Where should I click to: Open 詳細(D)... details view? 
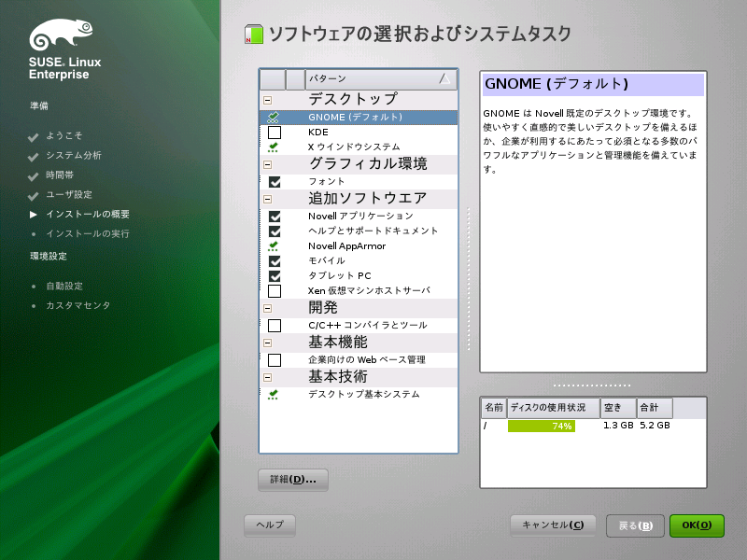point(293,480)
